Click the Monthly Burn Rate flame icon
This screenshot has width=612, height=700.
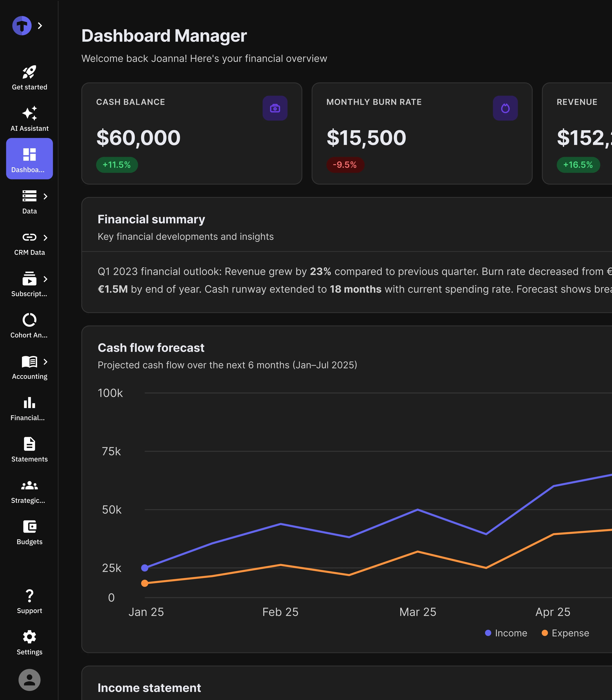[x=505, y=108]
